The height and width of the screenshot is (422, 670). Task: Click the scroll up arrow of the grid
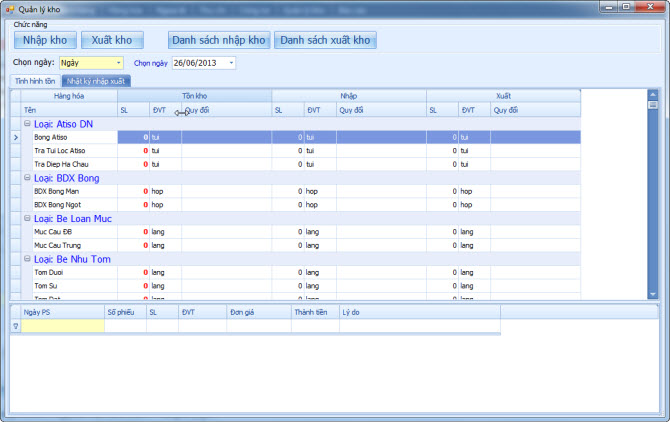click(x=653, y=94)
